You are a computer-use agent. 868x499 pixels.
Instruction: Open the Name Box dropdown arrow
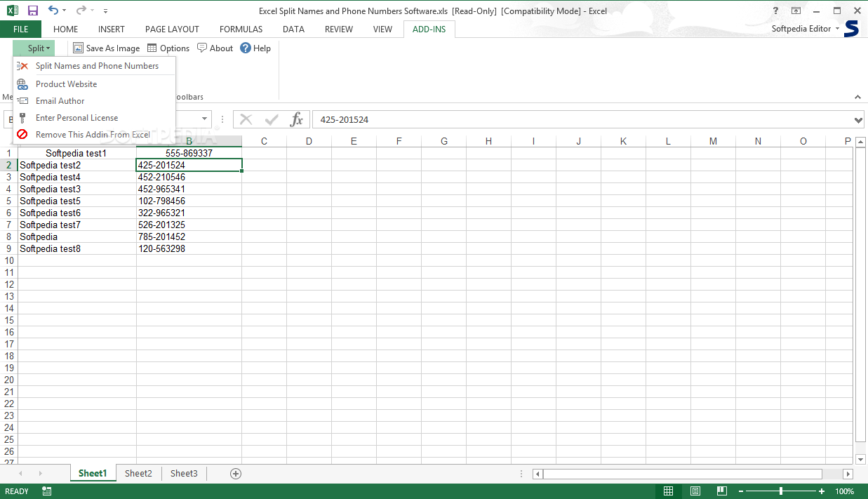pos(205,120)
